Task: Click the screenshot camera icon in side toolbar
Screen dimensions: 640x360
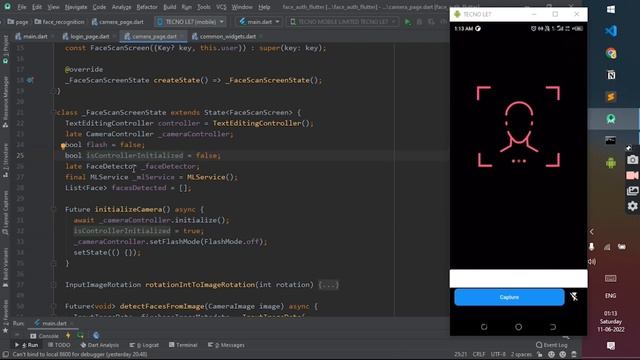Action: pyautogui.click(x=632, y=160)
